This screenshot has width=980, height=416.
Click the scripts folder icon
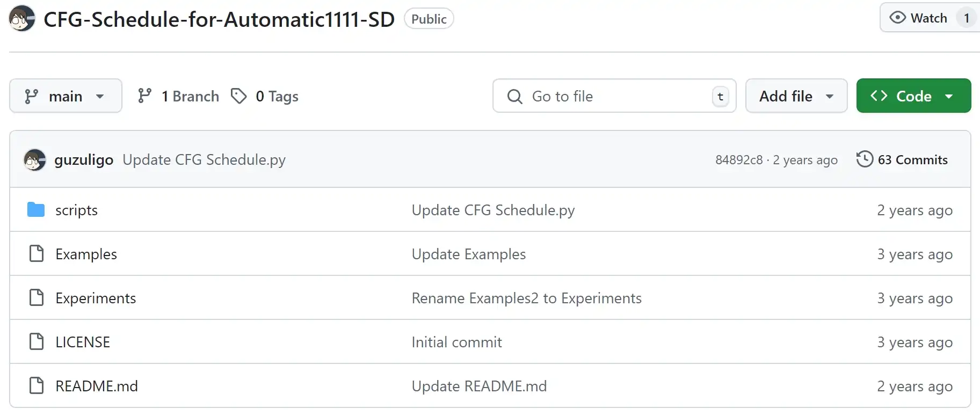pos(36,209)
